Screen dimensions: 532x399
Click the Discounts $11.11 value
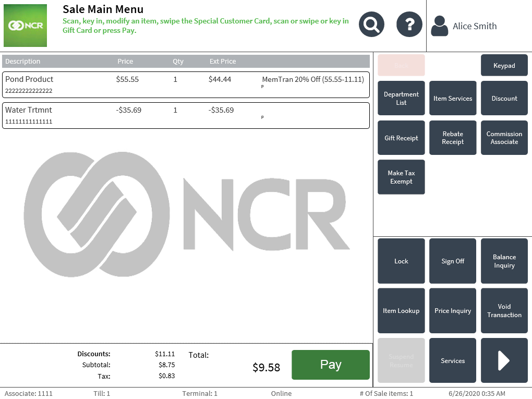(x=165, y=354)
